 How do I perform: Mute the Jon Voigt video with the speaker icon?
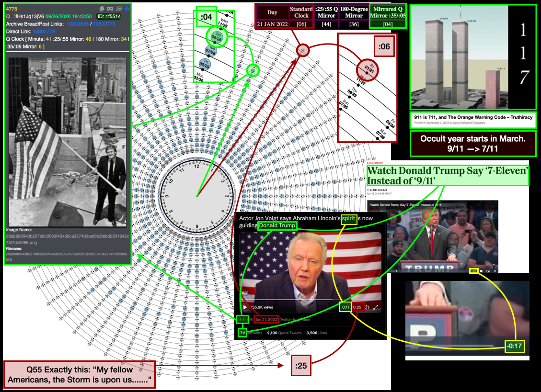pos(368,307)
